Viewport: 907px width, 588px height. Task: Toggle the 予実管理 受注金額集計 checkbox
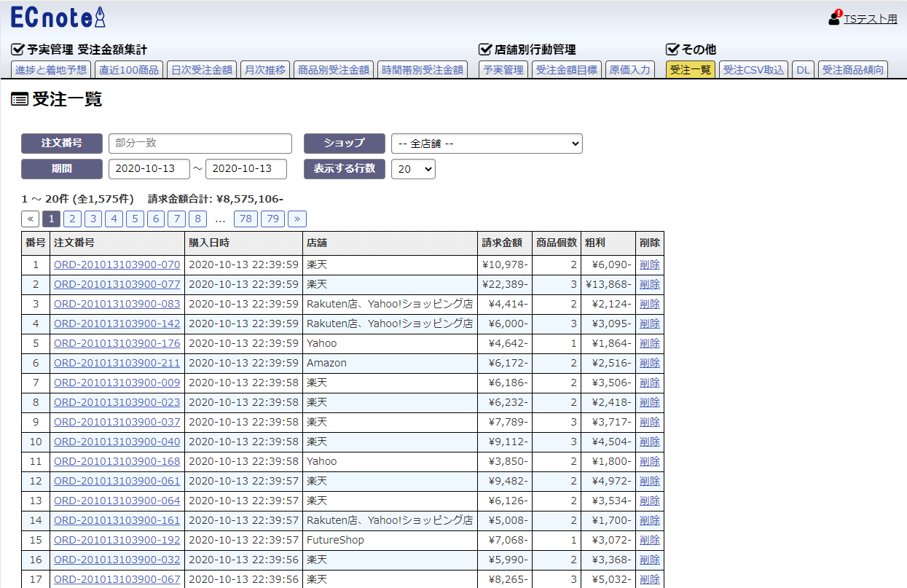pyautogui.click(x=18, y=50)
